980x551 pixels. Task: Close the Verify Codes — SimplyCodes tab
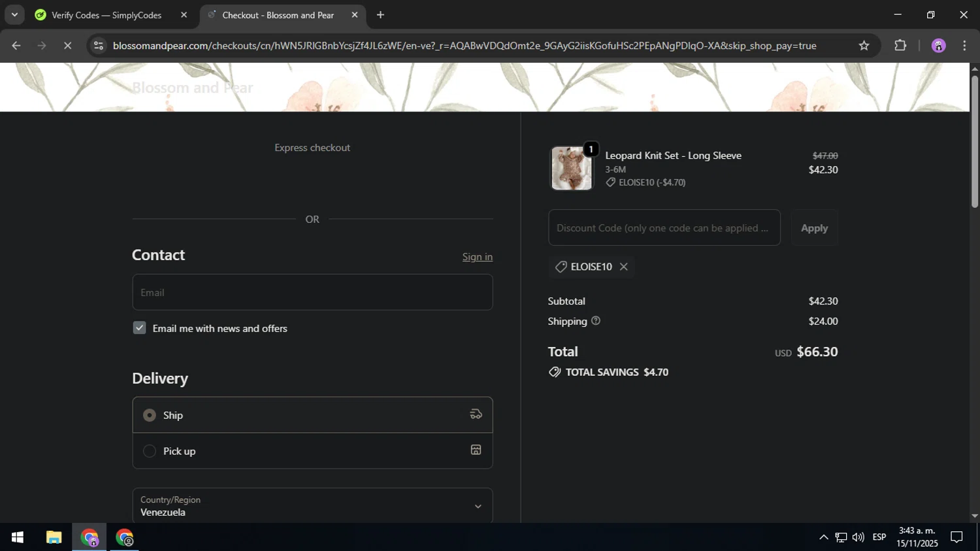pos(184,15)
